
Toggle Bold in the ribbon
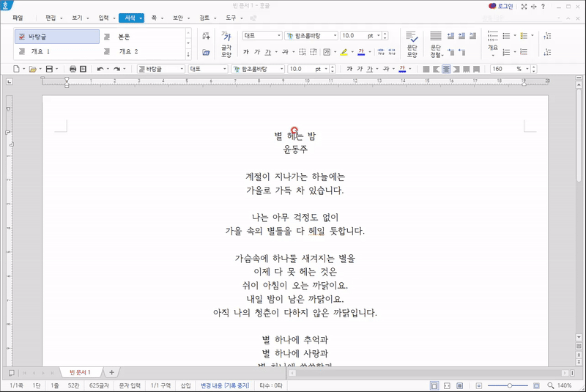tap(246, 52)
